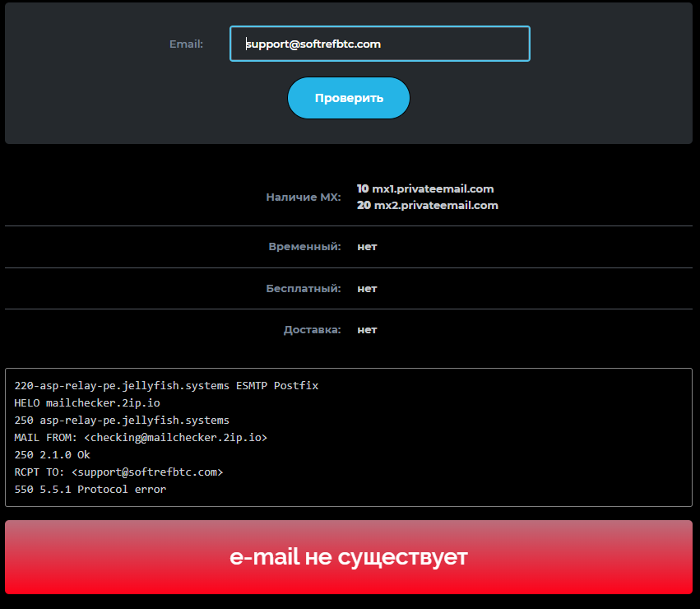Image resolution: width=700 pixels, height=609 pixels.
Task: Click the нет value in the Доставка row
Action: pyautogui.click(x=366, y=329)
